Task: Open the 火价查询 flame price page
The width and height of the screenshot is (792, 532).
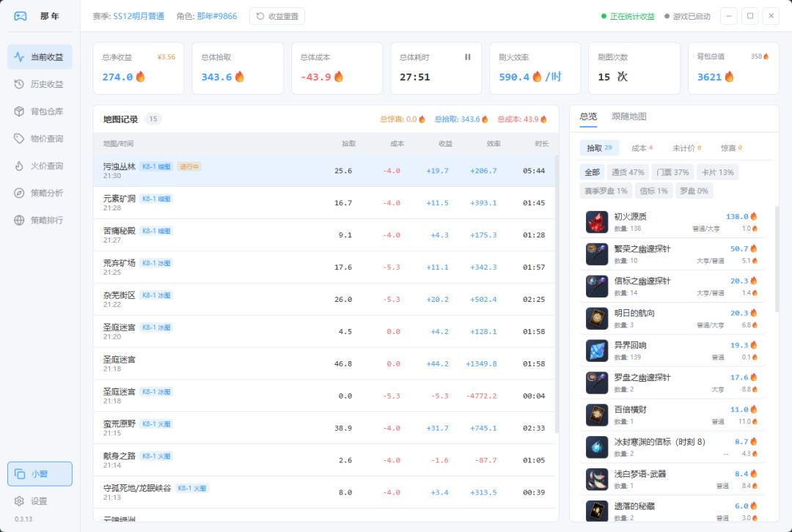Action: click(40, 166)
